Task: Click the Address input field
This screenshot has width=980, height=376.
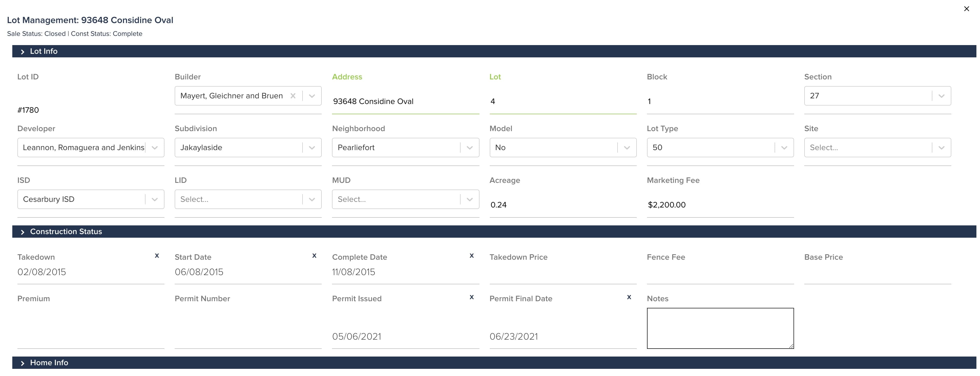Action: 405,102
